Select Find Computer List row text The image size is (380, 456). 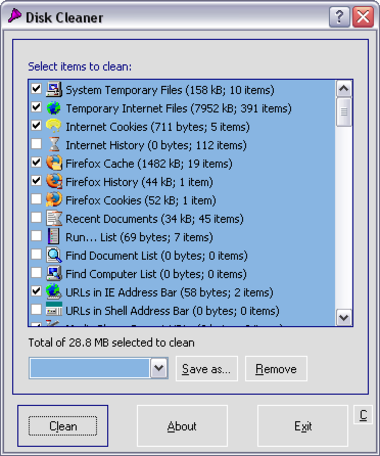[x=156, y=274]
